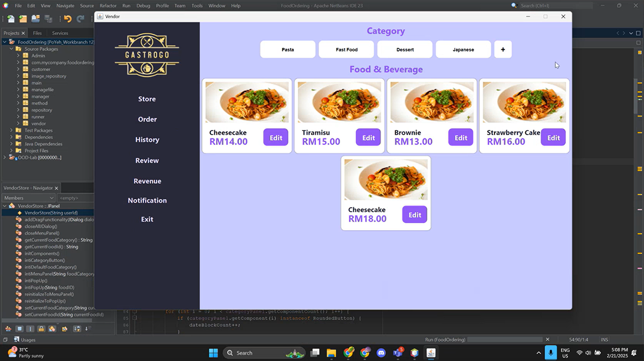
Task: Click the New File toolbar icon
Action: [x=10, y=19]
